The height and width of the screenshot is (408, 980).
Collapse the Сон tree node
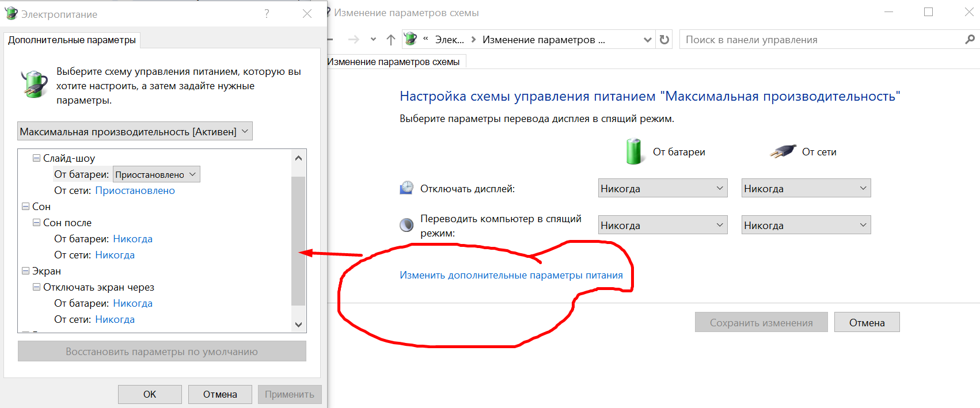coord(25,206)
